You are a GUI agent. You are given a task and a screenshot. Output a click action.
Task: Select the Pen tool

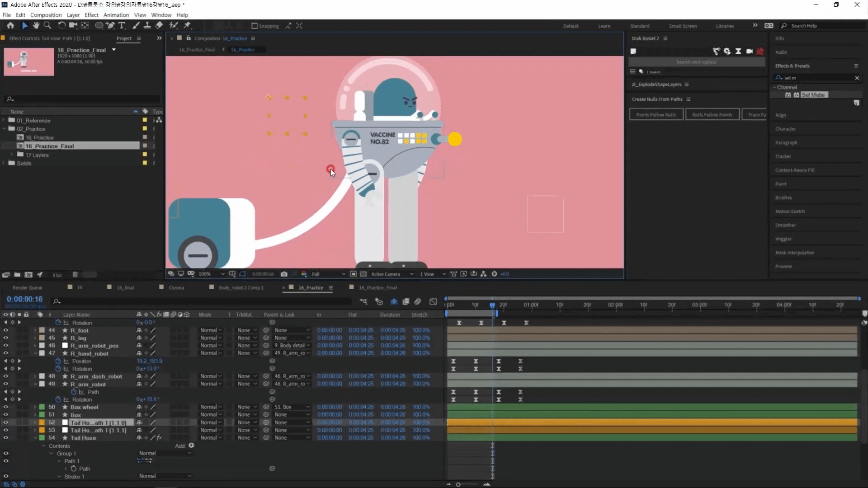coord(110,25)
